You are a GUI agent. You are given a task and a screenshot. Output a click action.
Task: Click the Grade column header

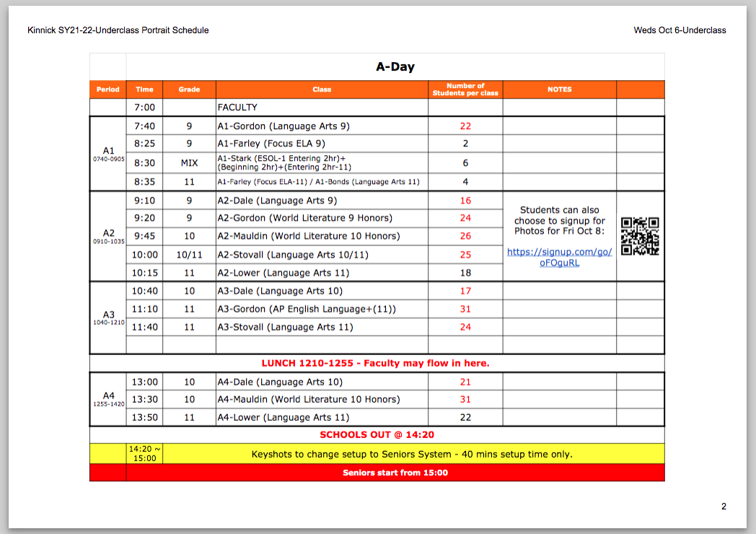[189, 89]
